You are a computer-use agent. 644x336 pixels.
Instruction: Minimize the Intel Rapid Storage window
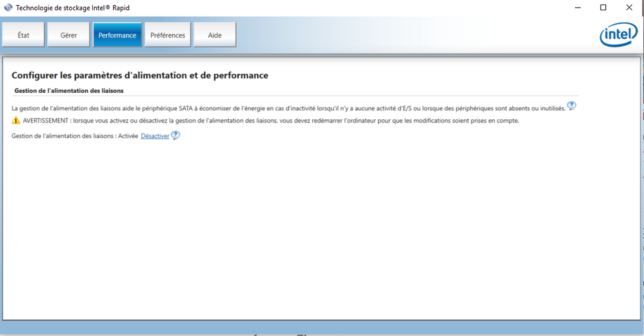(578, 7)
